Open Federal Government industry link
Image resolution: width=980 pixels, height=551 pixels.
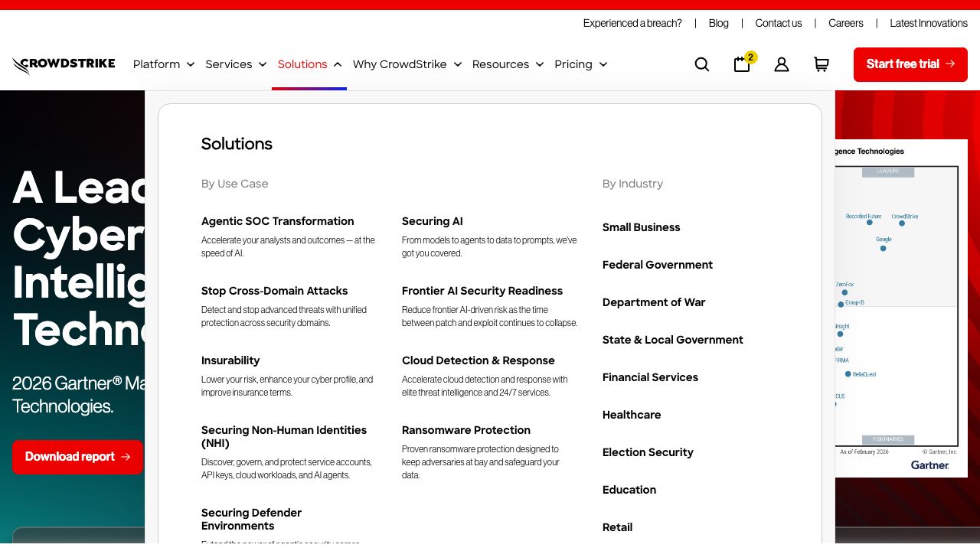[x=658, y=265]
